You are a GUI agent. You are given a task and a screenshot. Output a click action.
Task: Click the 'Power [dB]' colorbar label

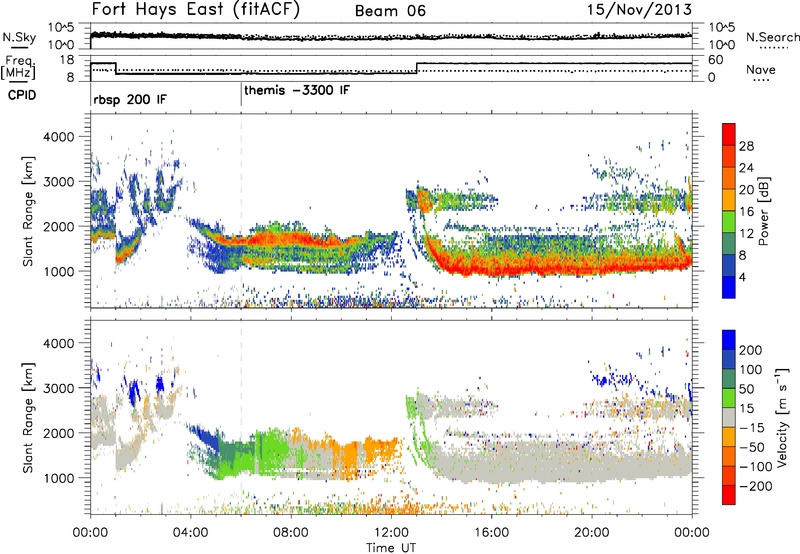764,211
